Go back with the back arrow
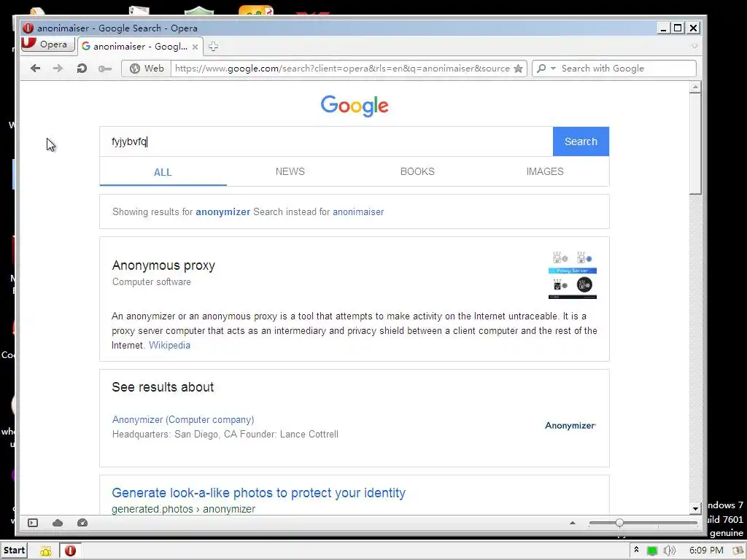Viewport: 747px width, 560px height. 35,69
